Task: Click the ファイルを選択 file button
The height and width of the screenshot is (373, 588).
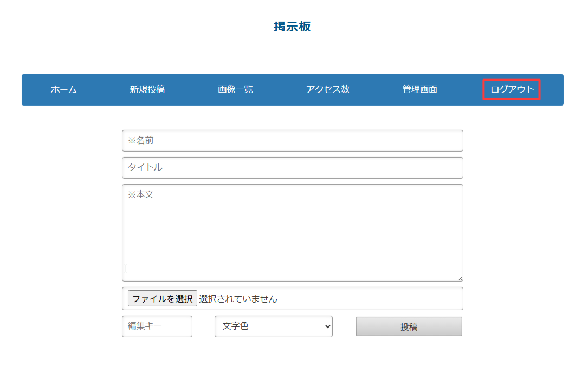Action: [x=162, y=298]
